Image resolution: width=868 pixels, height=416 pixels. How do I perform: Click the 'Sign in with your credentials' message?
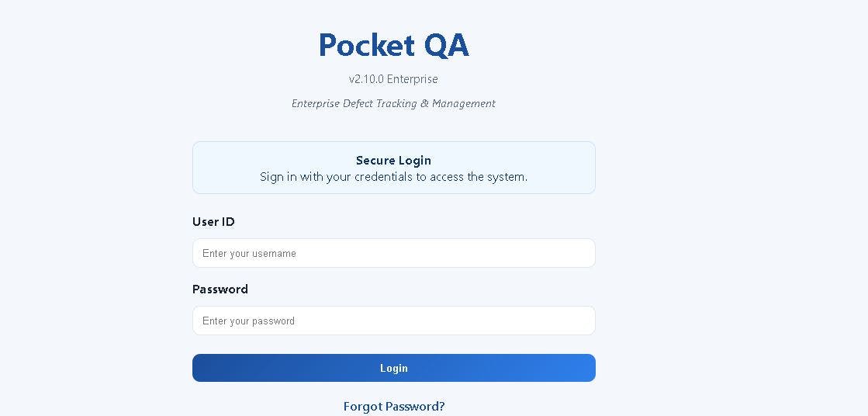pos(393,177)
